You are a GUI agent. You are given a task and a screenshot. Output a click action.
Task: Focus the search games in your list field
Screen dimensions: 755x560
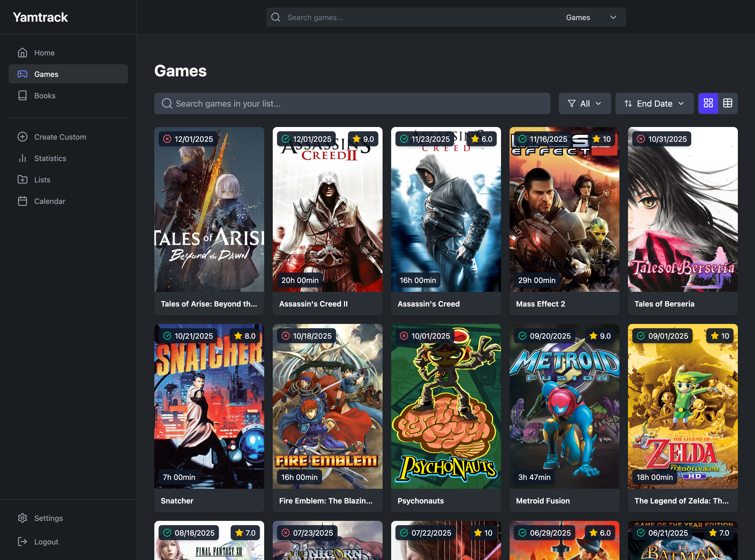[x=352, y=103]
